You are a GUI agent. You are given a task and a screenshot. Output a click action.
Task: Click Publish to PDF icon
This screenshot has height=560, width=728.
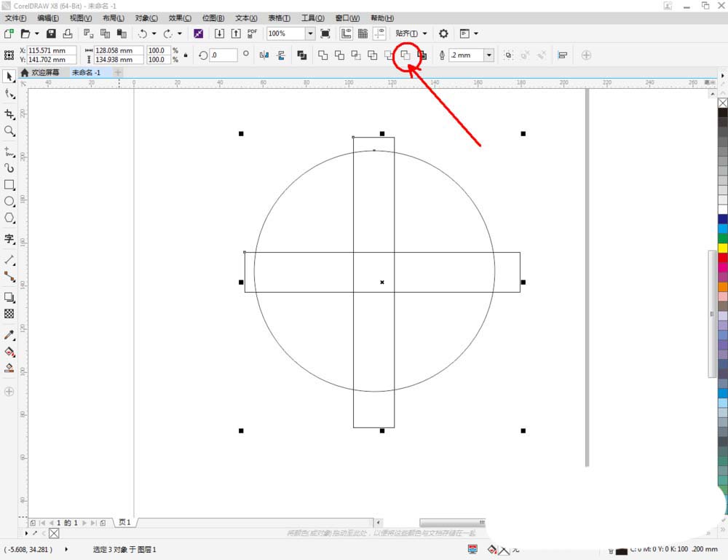coord(252,33)
